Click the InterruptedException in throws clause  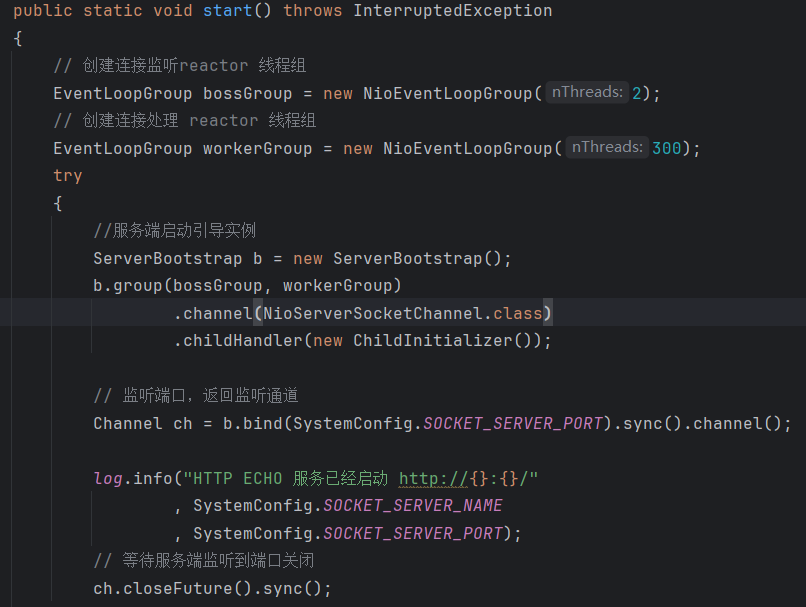click(452, 11)
